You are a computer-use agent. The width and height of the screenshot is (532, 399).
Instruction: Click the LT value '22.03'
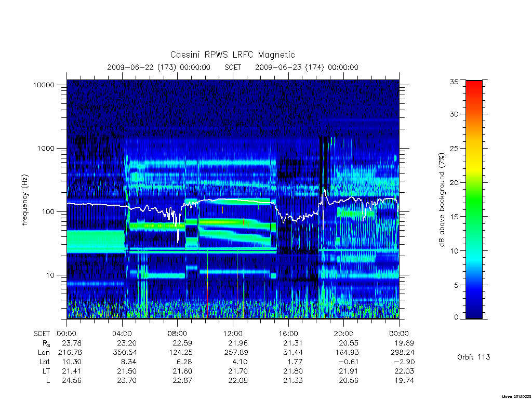[404, 371]
